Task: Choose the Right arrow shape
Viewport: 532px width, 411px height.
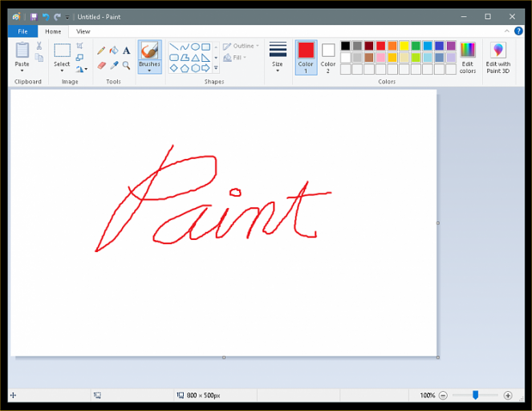Action: 206,68
